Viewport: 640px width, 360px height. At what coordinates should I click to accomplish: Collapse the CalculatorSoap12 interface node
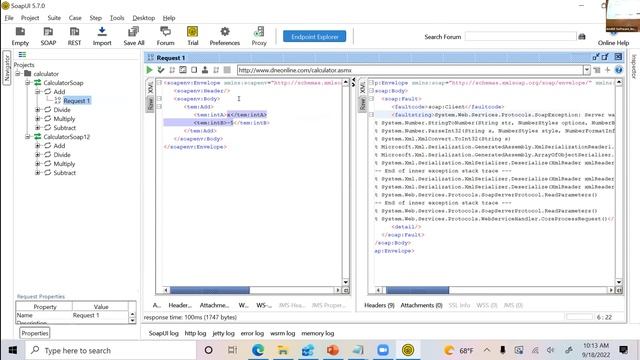(28, 136)
